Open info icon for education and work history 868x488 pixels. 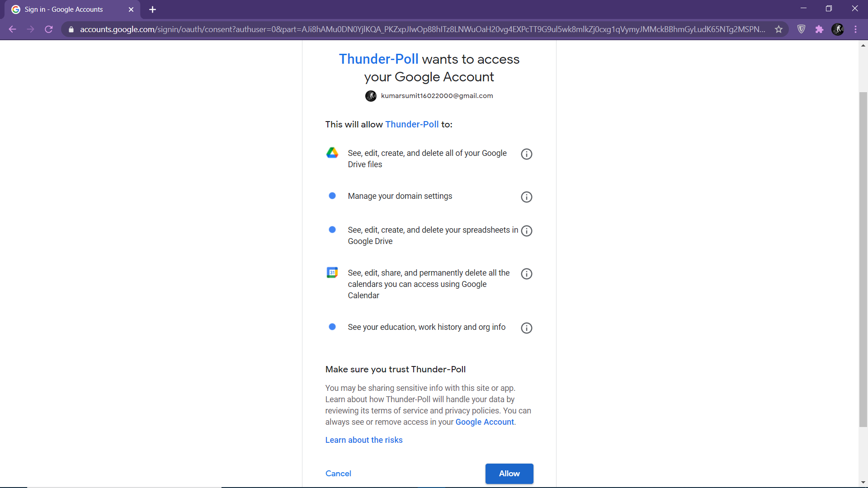(x=526, y=328)
